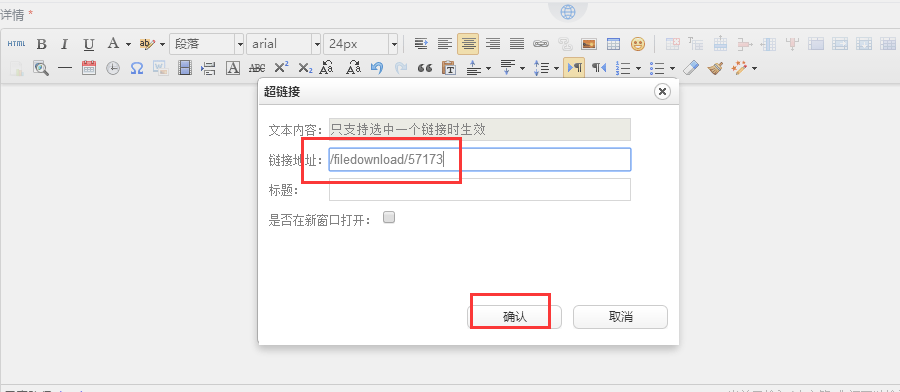The height and width of the screenshot is (392, 900).
Task: Insert special character omega symbol
Action: pos(137,68)
